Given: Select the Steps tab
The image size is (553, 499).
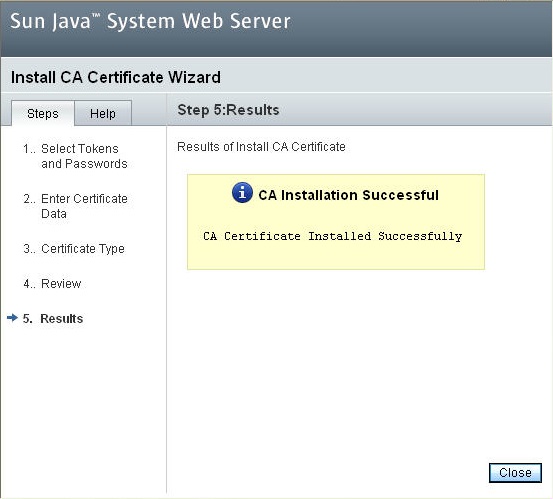Looking at the screenshot, I should tap(43, 114).
